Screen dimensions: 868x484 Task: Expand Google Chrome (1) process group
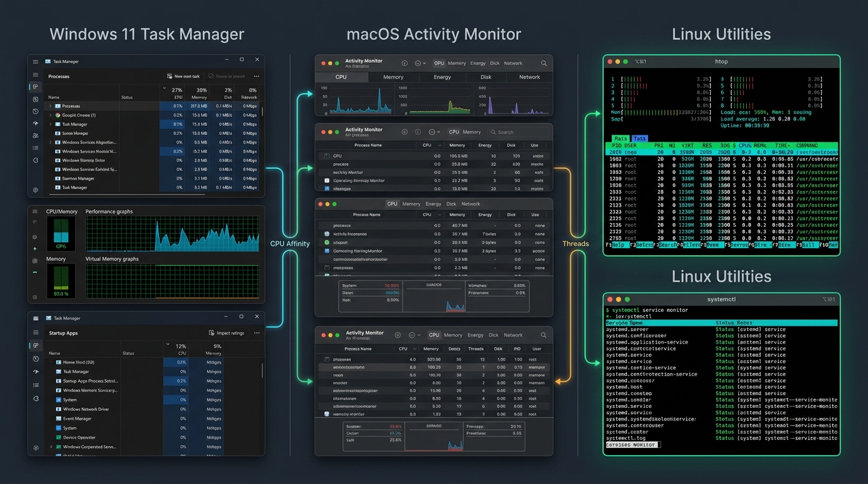click(x=50, y=115)
